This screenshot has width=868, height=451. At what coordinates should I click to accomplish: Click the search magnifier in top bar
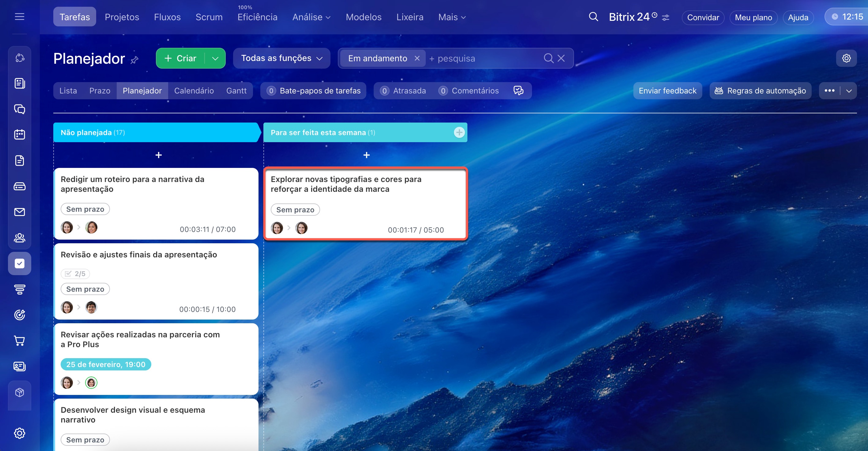click(x=593, y=17)
